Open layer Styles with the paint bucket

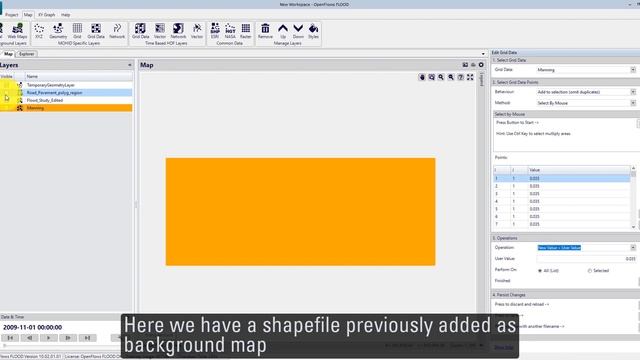[x=313, y=31]
